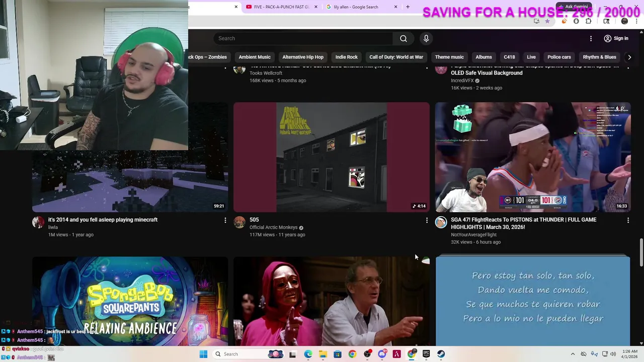Open Windows Start menu
Viewport: 644px width, 362px height.
click(x=203, y=354)
